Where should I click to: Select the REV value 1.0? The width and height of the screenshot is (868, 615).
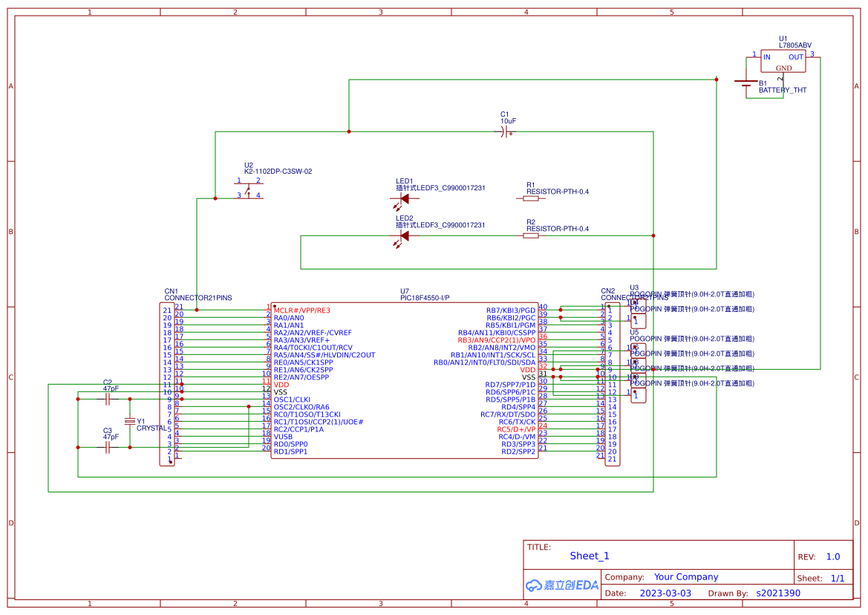point(832,557)
